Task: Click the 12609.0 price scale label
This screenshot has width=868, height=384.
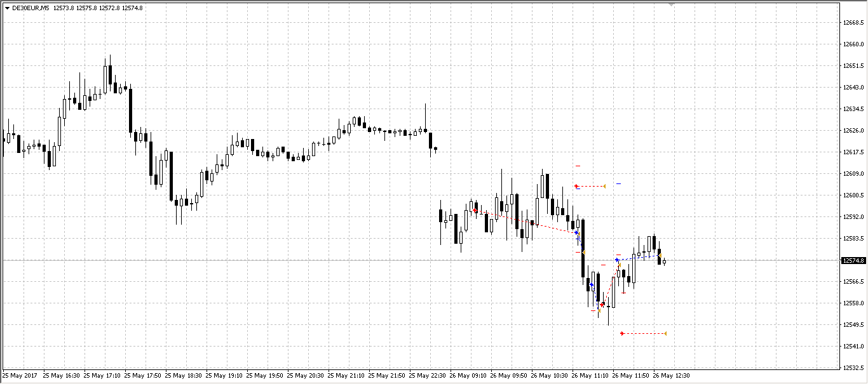Action: [x=853, y=174]
